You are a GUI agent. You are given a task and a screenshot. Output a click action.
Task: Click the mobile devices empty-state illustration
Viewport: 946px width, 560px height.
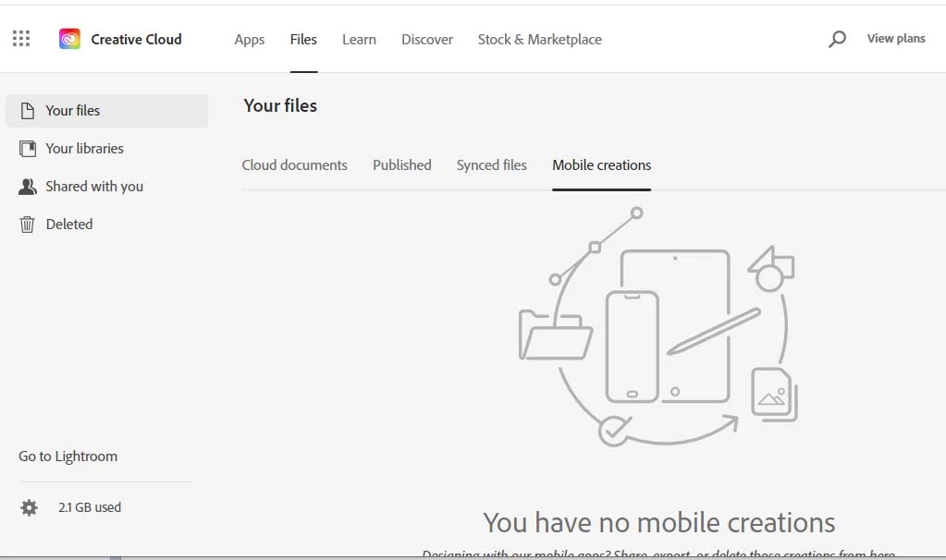coord(658,327)
